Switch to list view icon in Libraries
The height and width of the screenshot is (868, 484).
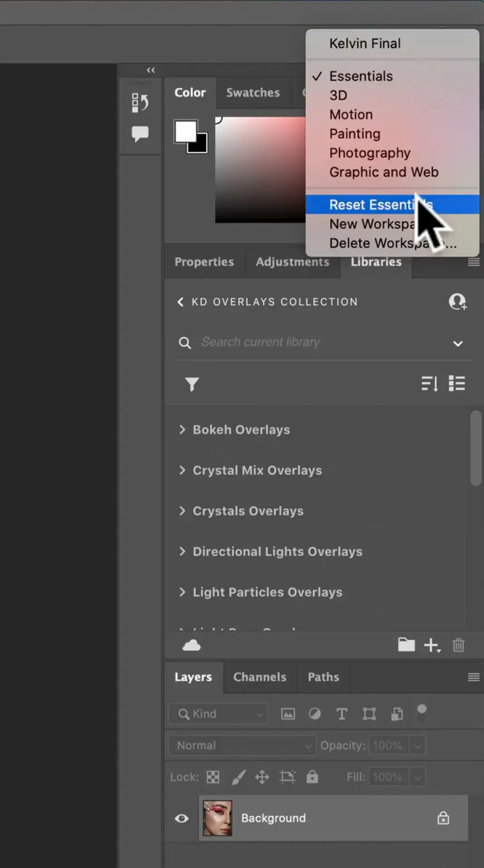coord(457,384)
